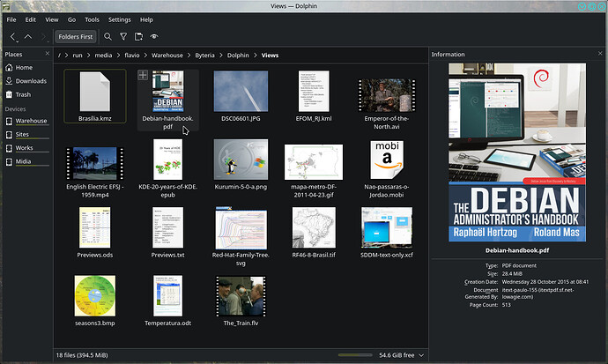Open the Help menu

pos(146,19)
